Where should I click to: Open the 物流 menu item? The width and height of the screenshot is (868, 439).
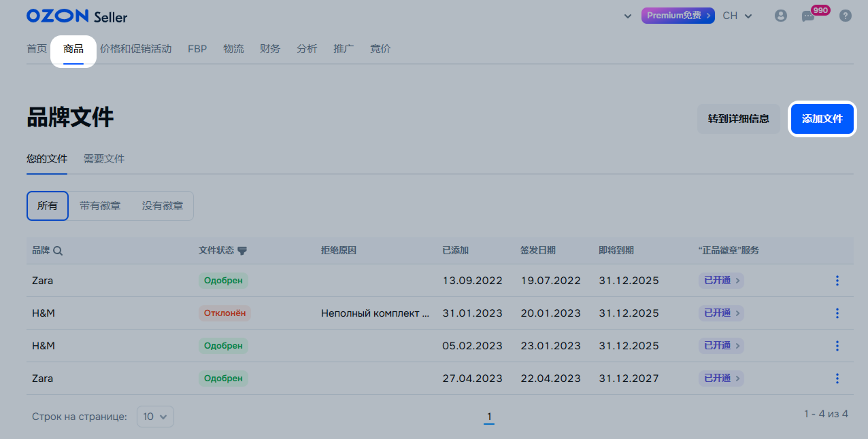(x=233, y=49)
